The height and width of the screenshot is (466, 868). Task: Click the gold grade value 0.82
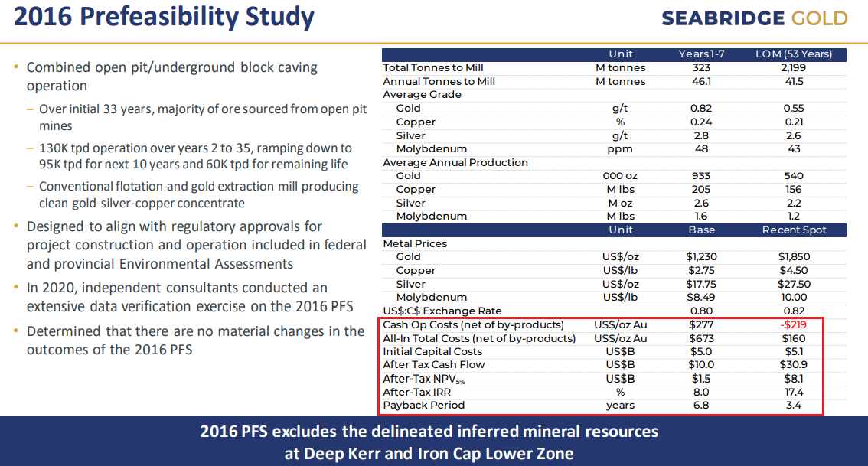(x=701, y=109)
